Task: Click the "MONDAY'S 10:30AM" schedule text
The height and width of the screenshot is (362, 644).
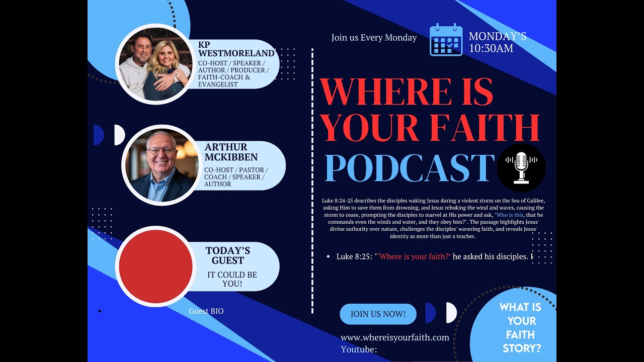Action: click(498, 42)
